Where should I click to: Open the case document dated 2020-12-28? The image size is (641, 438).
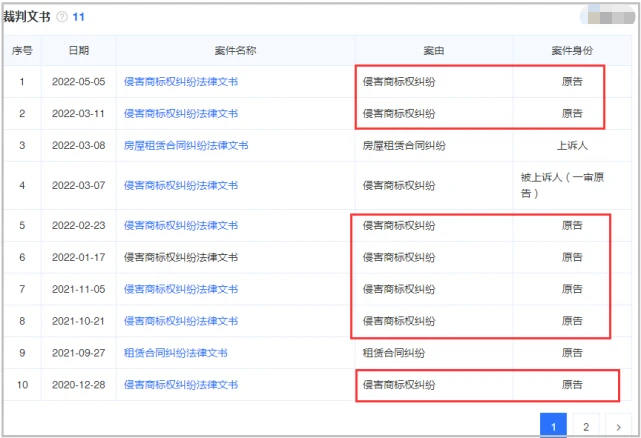(180, 384)
